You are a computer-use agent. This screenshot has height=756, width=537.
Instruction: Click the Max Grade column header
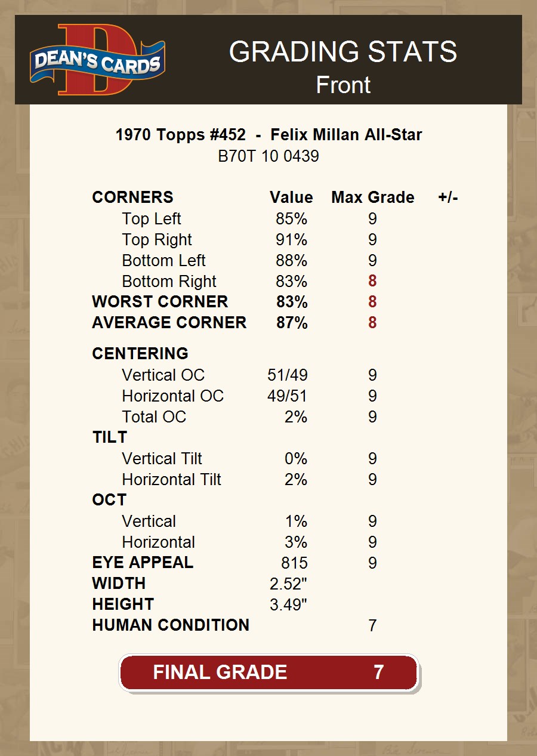(372, 198)
